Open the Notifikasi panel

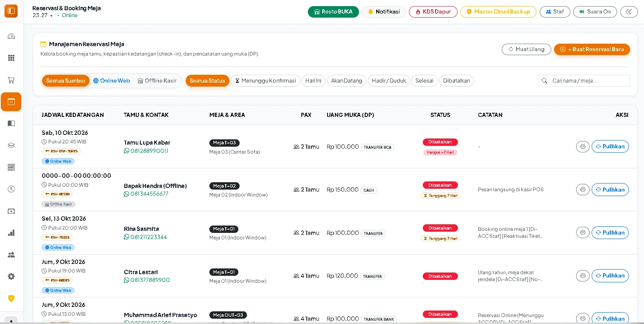pos(384,12)
